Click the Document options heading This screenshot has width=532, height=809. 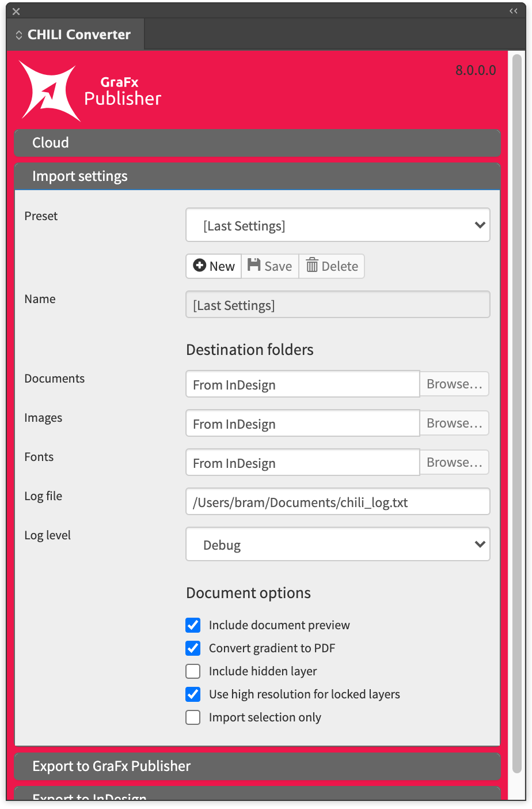(249, 593)
